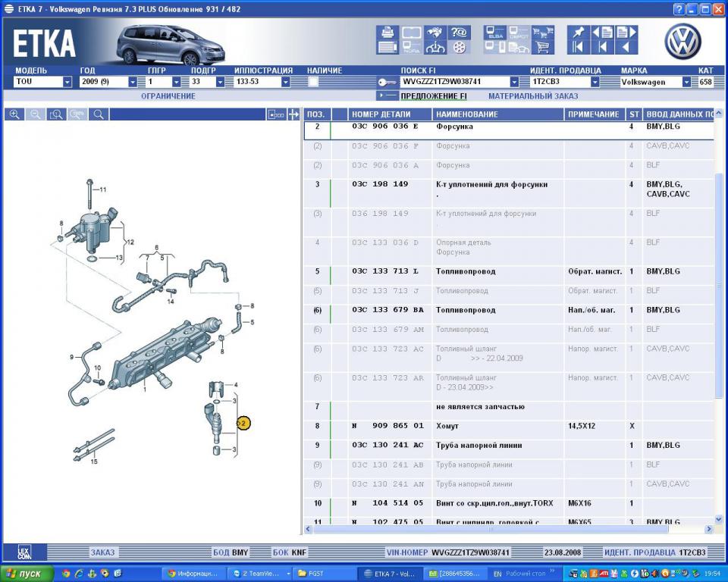Click the double-bar first navigation arrow
Viewport: 728px width, 582px height.
[579, 47]
